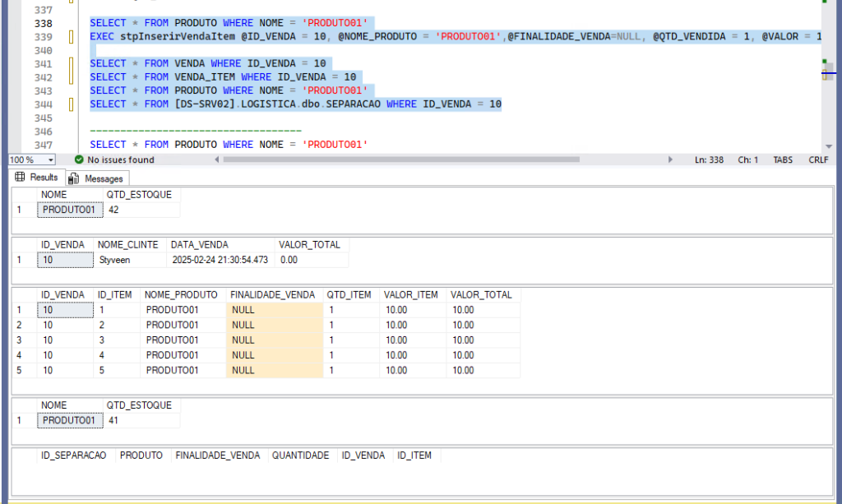Select the ID_SEPARACAO column header
This screenshot has width=842, height=504.
tap(73, 455)
